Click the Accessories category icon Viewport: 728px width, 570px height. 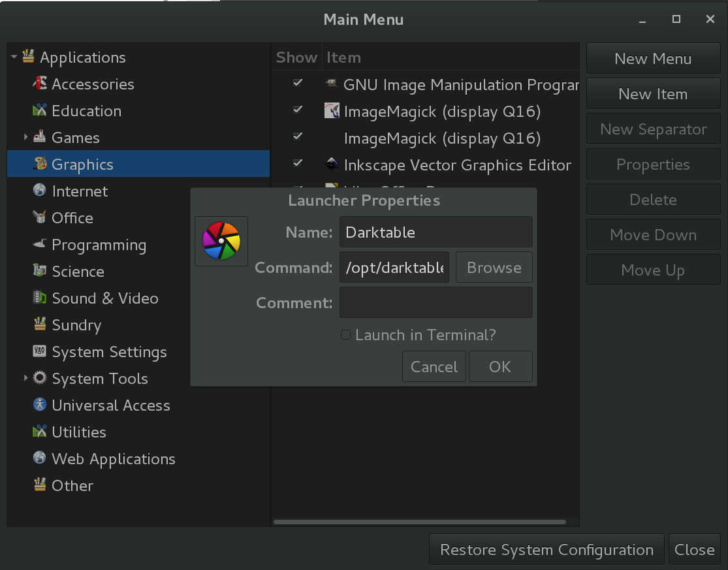pos(40,84)
